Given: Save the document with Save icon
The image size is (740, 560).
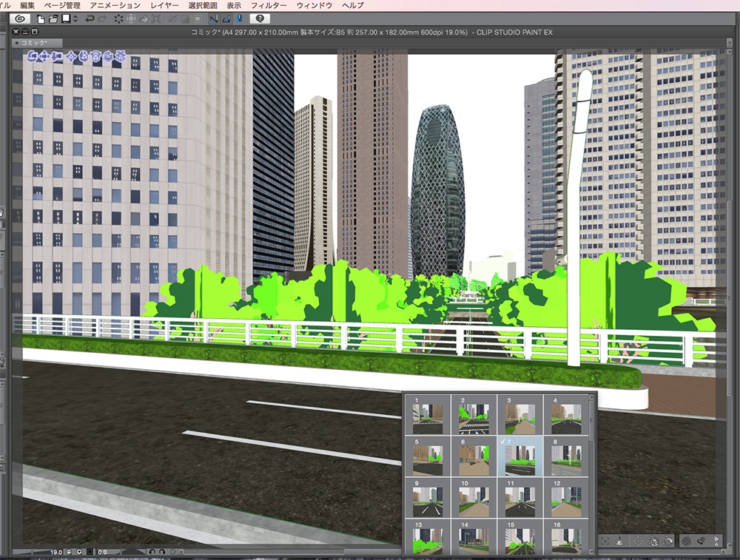Looking at the screenshot, I should pos(66,19).
